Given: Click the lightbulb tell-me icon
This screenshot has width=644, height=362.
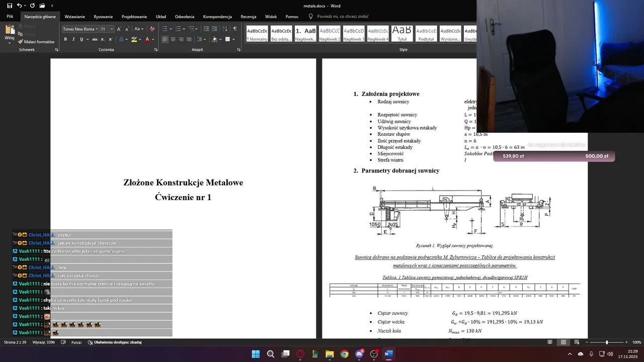Looking at the screenshot, I should click(310, 17).
